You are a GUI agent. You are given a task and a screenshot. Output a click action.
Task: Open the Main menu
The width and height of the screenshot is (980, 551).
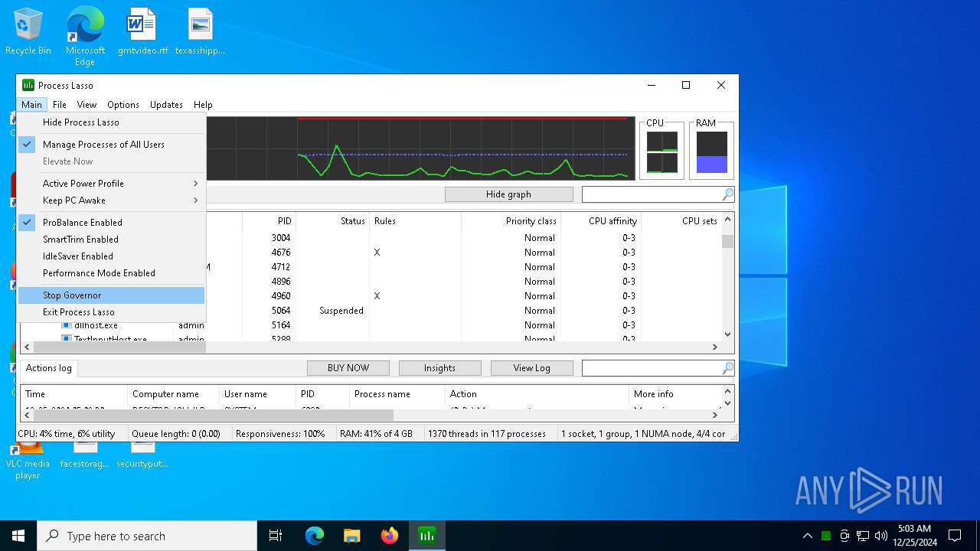31,105
